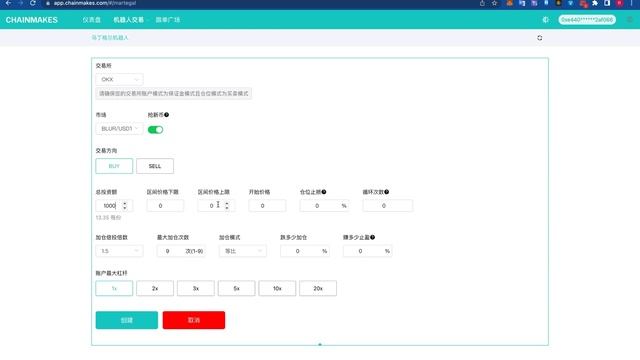Open the hamburger menu icon at header right
This screenshot has height=360, width=640.
630,20
